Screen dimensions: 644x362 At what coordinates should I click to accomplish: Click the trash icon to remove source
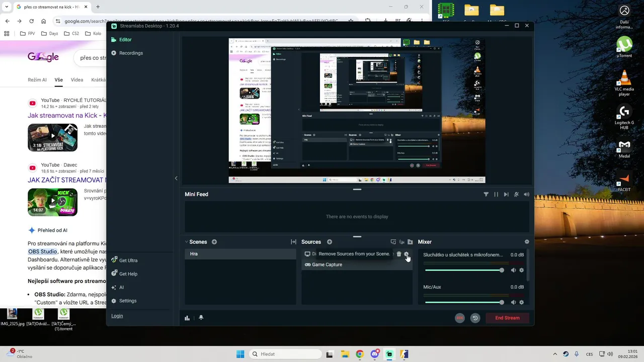click(x=399, y=254)
